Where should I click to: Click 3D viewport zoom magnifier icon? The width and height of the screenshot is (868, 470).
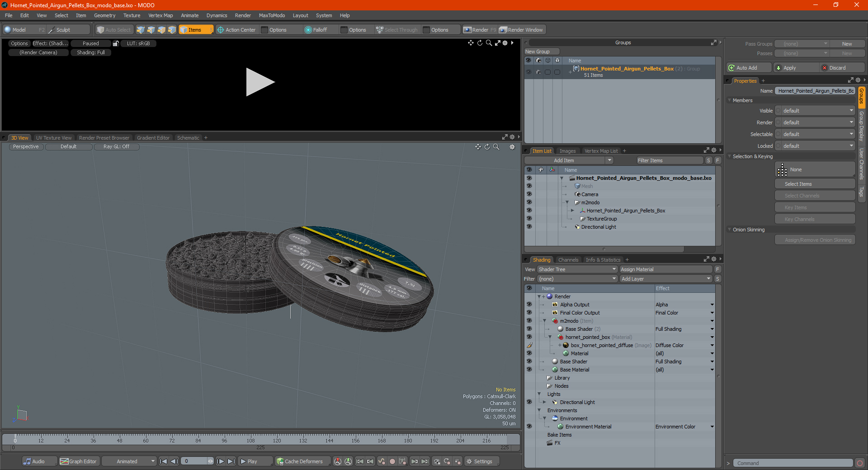point(496,147)
